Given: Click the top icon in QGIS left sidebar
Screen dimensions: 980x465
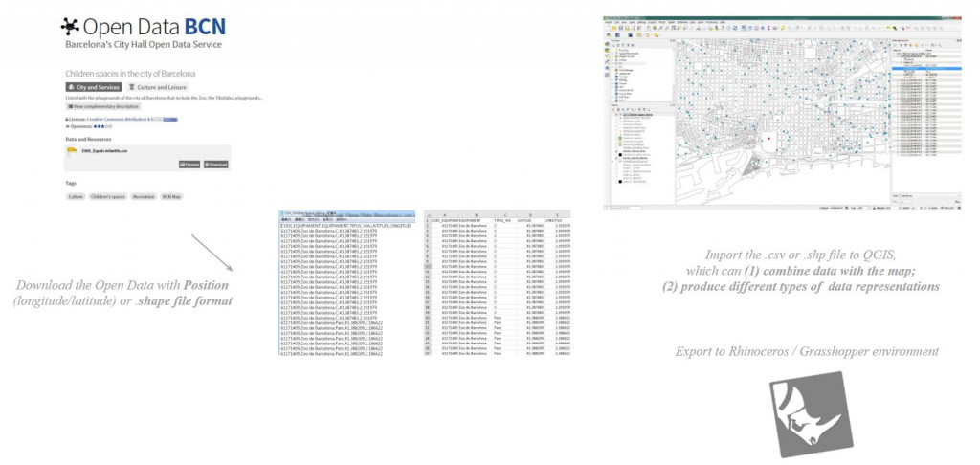Looking at the screenshot, I should point(607,44).
